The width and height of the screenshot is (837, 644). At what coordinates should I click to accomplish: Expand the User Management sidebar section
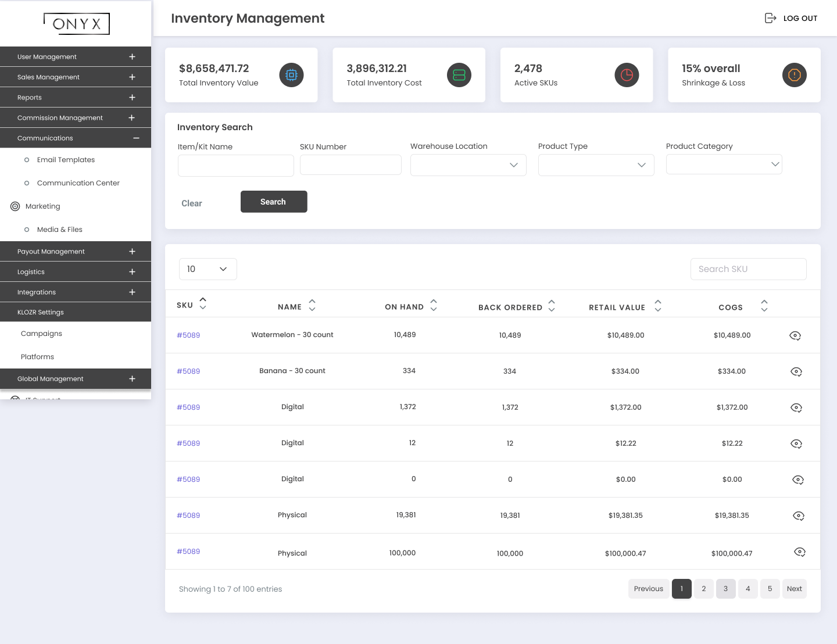click(x=132, y=57)
